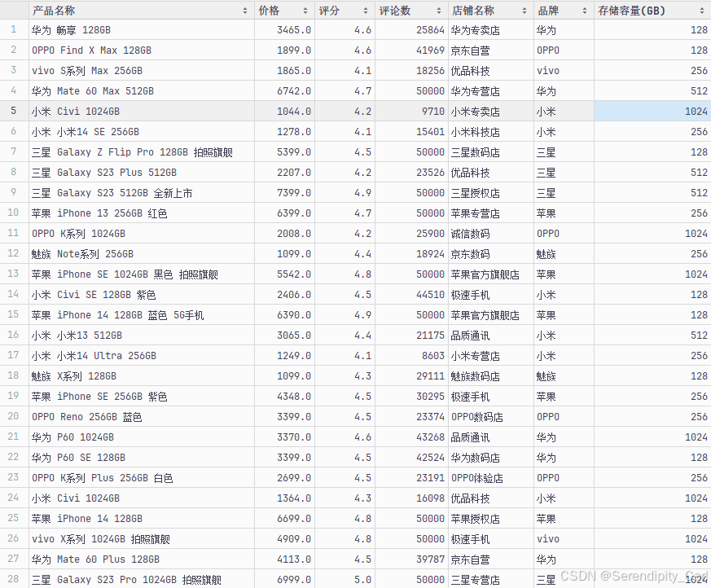Click cell 苹果 iPhone SE 1024GB 黑色 拍照旗舰
711x588 pixels.
pos(142,274)
